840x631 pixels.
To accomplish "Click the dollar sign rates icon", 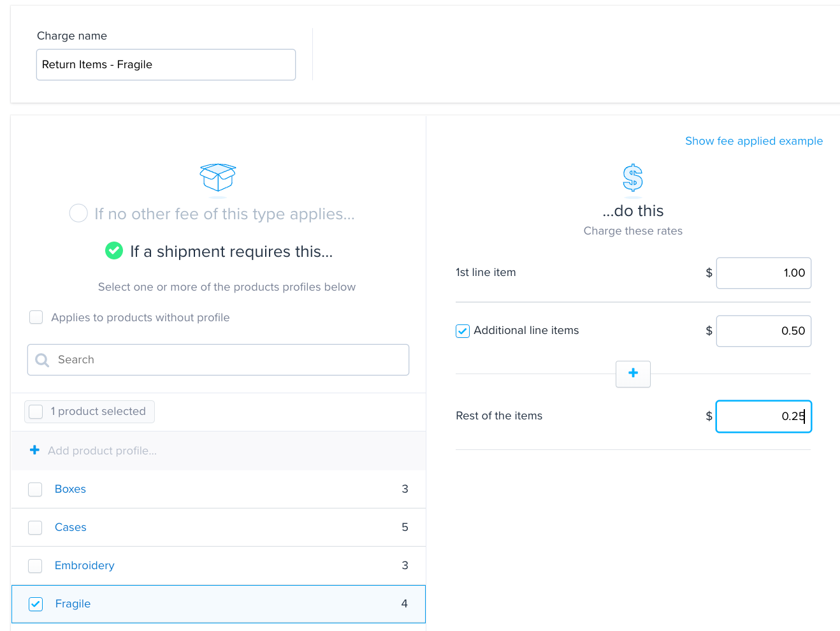I will click(633, 178).
